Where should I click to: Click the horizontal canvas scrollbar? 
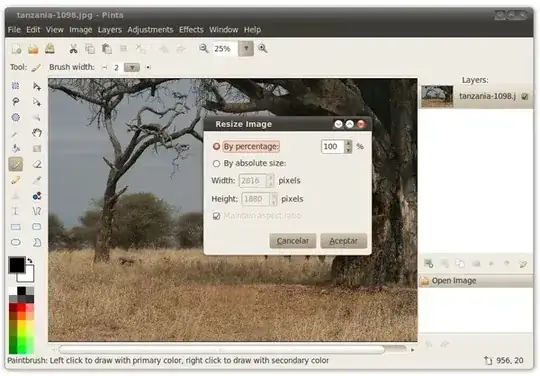click(x=222, y=350)
